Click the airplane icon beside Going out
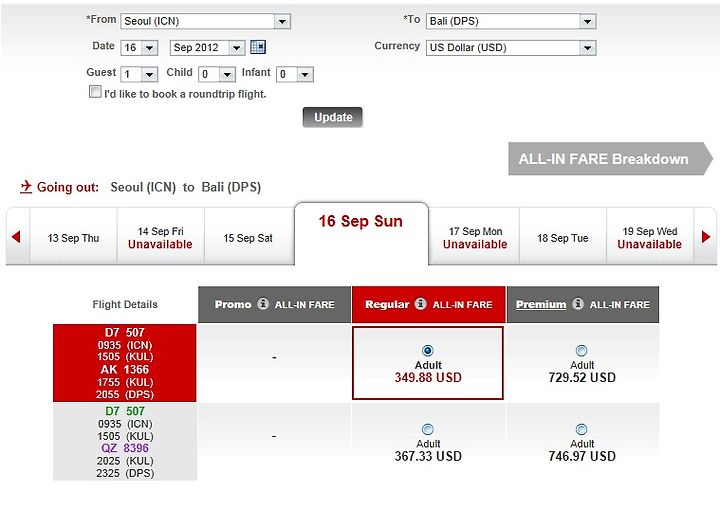Image resolution: width=720 pixels, height=510 pixels. click(26, 187)
